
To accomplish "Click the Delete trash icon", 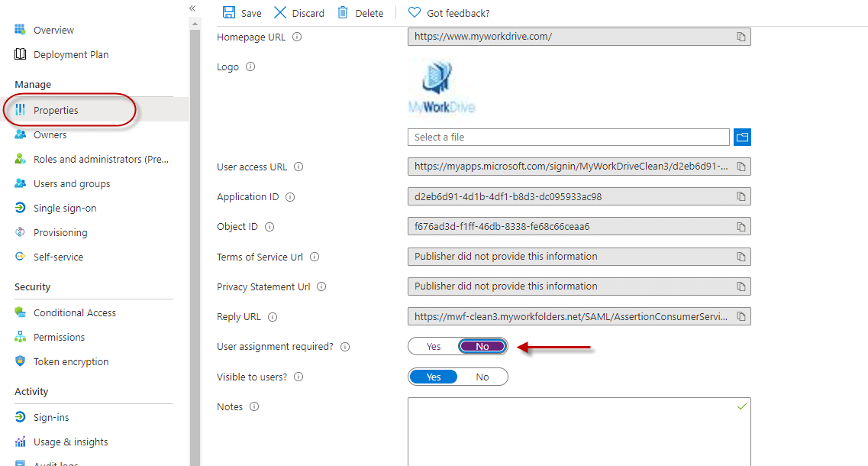I will 343,12.
